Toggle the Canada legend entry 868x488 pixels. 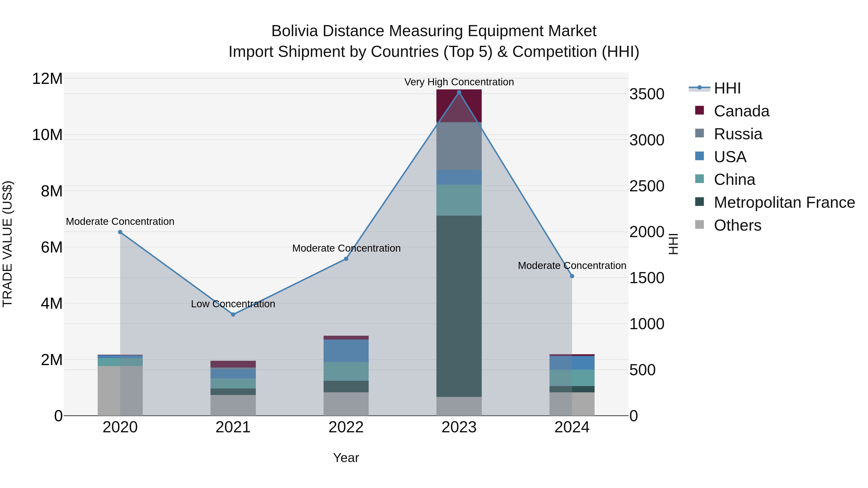[x=732, y=111]
